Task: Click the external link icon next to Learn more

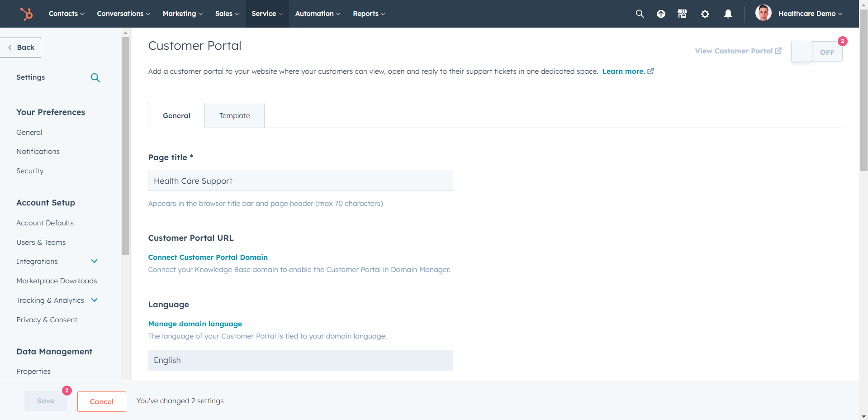Action: (650, 71)
